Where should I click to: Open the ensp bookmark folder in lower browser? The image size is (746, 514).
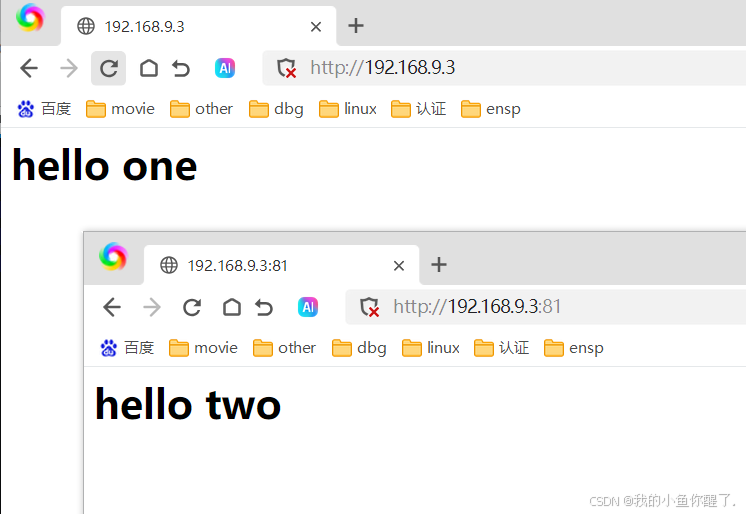tap(574, 348)
